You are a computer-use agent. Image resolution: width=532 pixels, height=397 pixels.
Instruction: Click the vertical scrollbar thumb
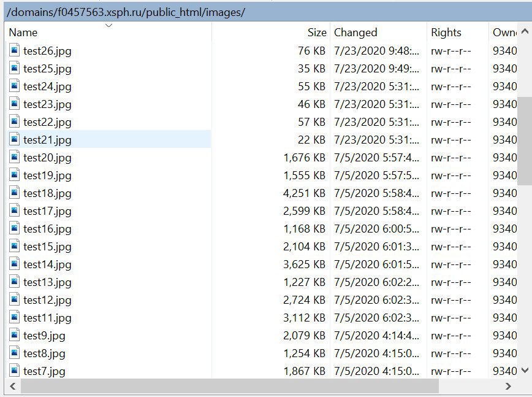pos(525,142)
